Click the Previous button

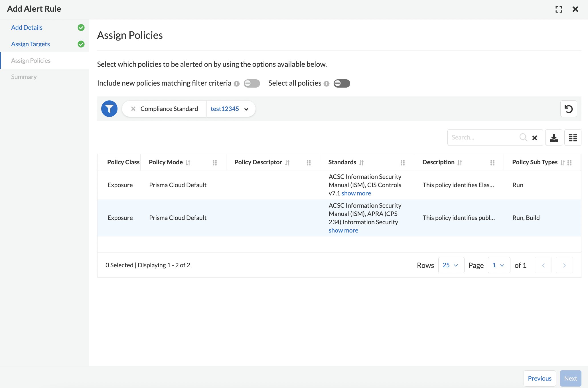(x=539, y=378)
